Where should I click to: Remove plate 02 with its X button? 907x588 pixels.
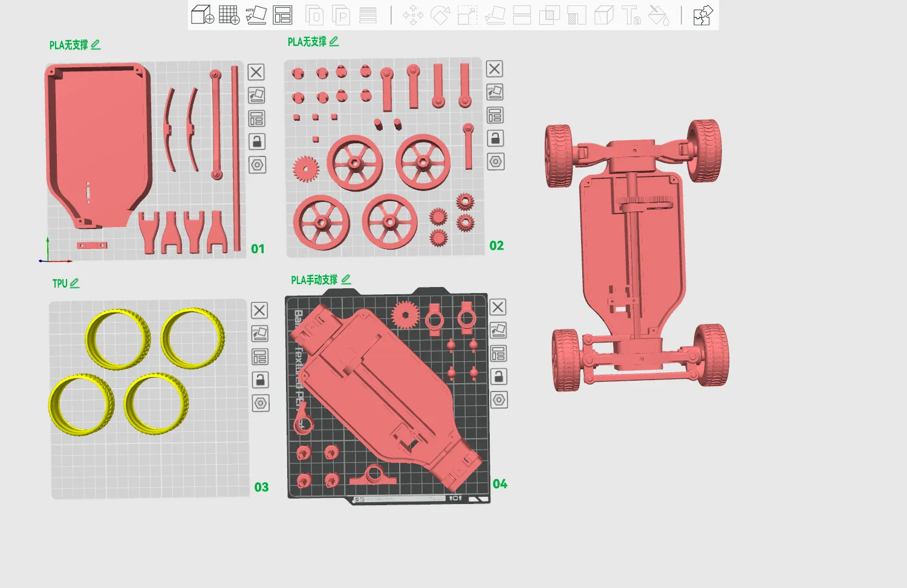[x=495, y=69]
